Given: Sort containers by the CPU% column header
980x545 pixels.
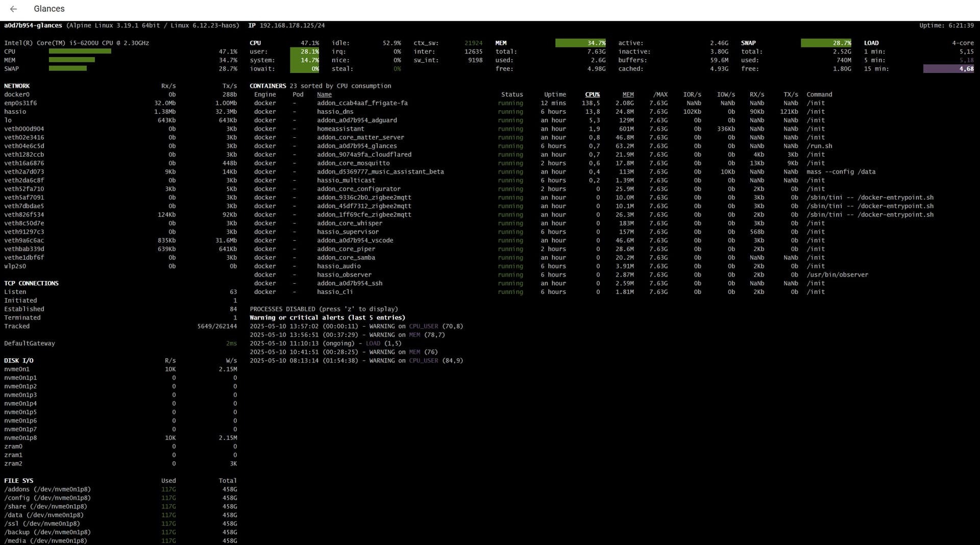Looking at the screenshot, I should [592, 94].
